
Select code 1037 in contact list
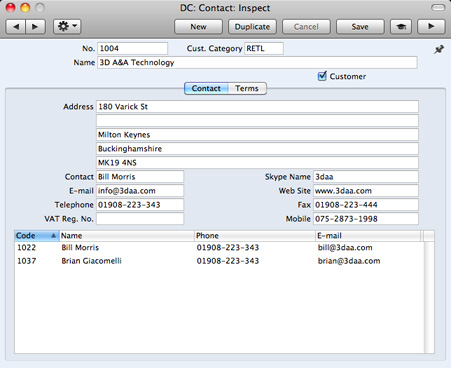coord(26,261)
